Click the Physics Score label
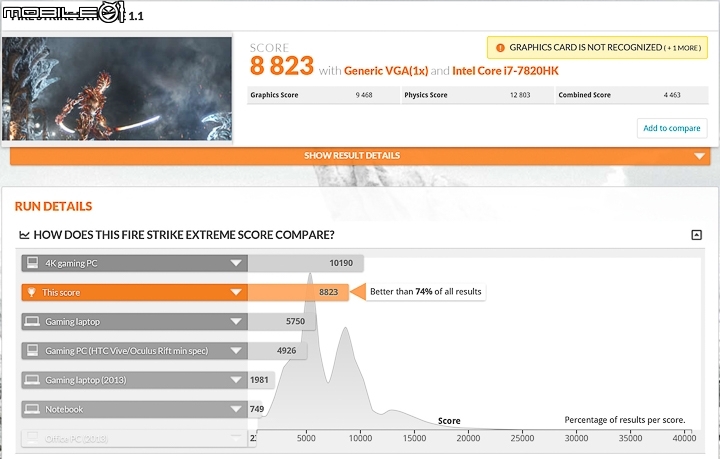 point(426,95)
